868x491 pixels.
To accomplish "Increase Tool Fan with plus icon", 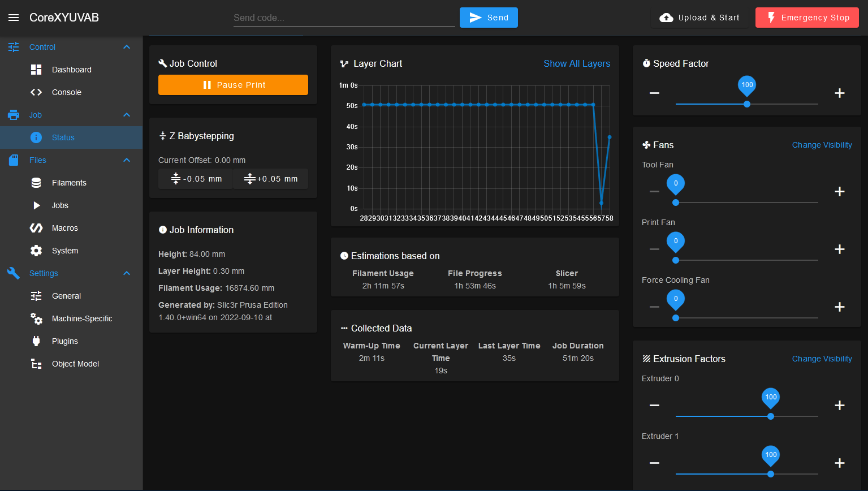I will pyautogui.click(x=840, y=191).
